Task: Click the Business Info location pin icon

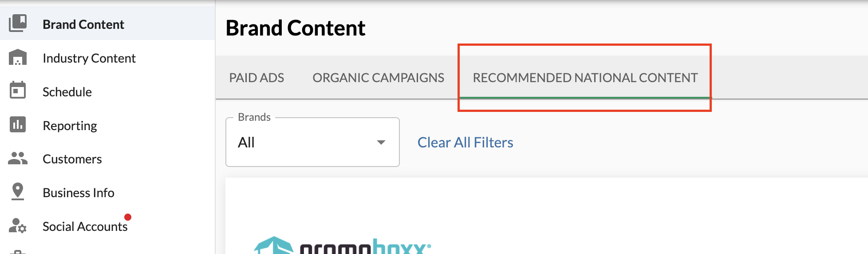Action: [18, 191]
